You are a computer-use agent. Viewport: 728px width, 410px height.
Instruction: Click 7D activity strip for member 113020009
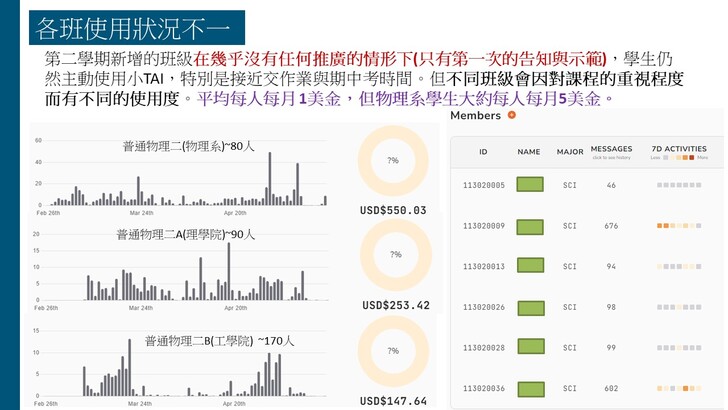coord(679,226)
